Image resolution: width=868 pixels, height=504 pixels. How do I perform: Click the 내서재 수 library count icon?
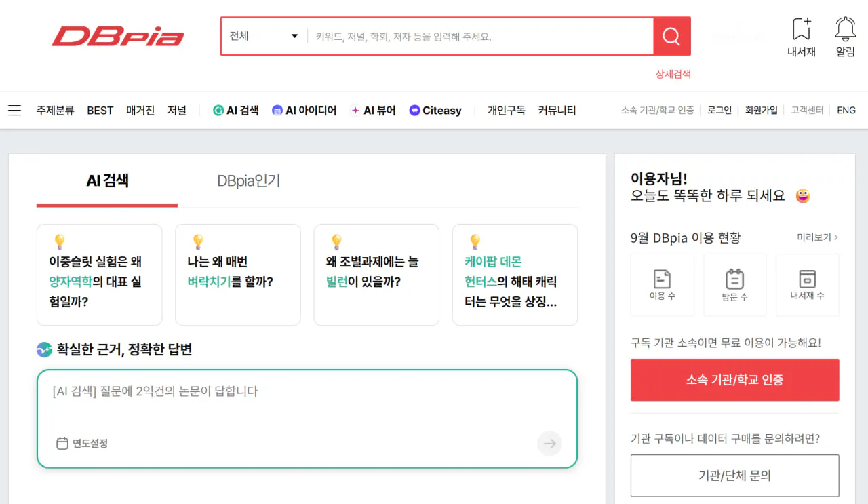click(807, 285)
